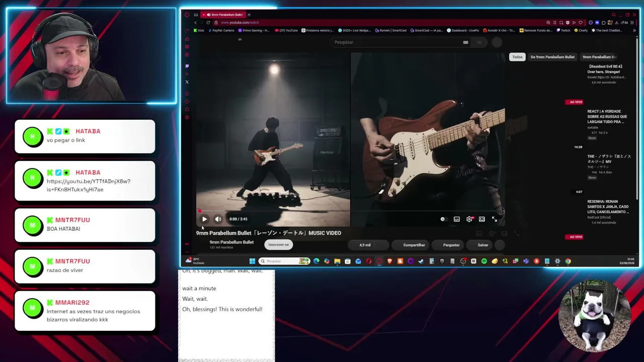Open the RESENHA: RENAN SANTOS video
The image size is (644, 362).
[608, 207]
